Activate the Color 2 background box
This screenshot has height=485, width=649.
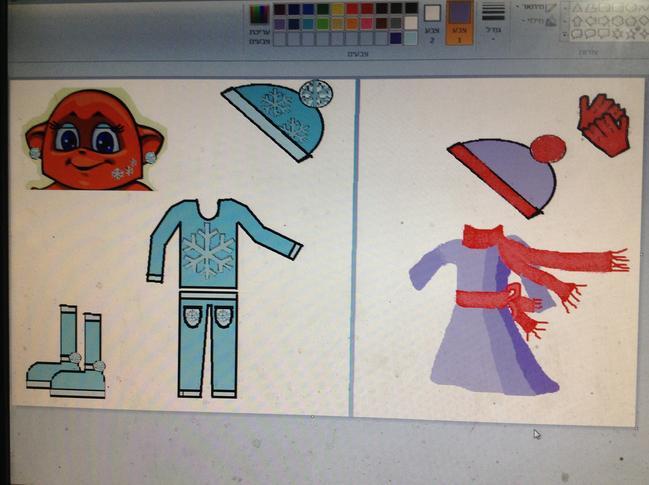click(432, 18)
